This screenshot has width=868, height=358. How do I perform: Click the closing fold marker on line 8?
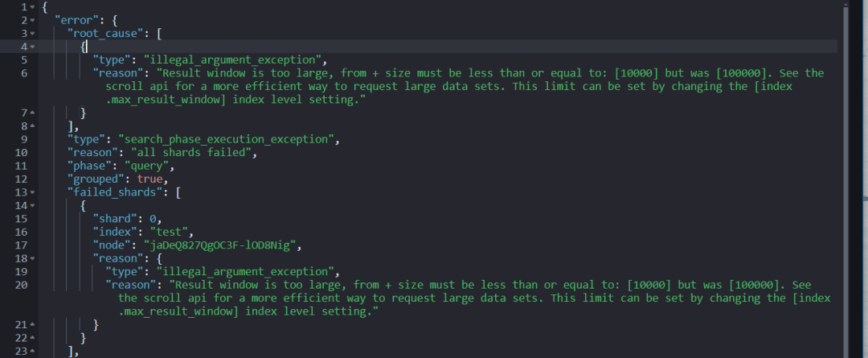coord(31,126)
